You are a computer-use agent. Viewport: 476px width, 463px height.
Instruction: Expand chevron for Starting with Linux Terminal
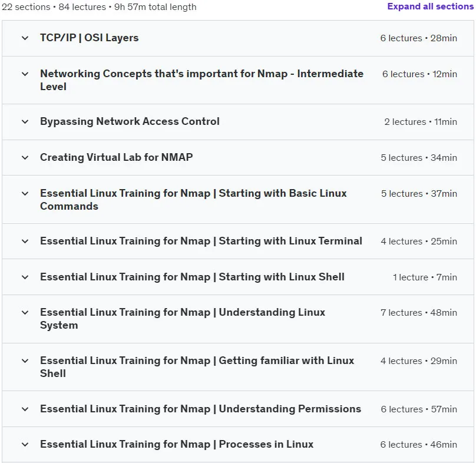click(25, 242)
